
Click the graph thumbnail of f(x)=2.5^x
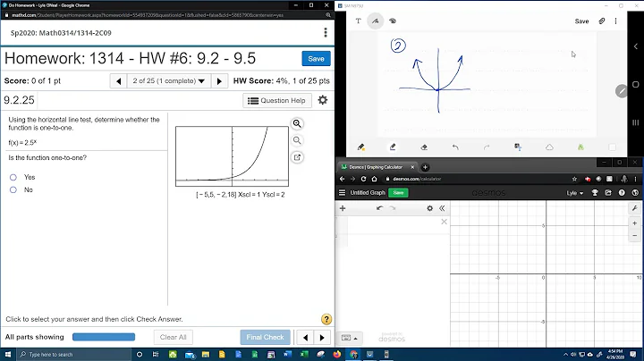click(232, 156)
